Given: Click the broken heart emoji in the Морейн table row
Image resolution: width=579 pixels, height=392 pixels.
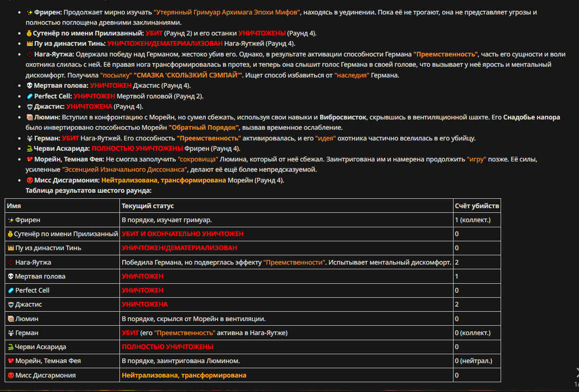Looking at the screenshot, I should [11, 361].
